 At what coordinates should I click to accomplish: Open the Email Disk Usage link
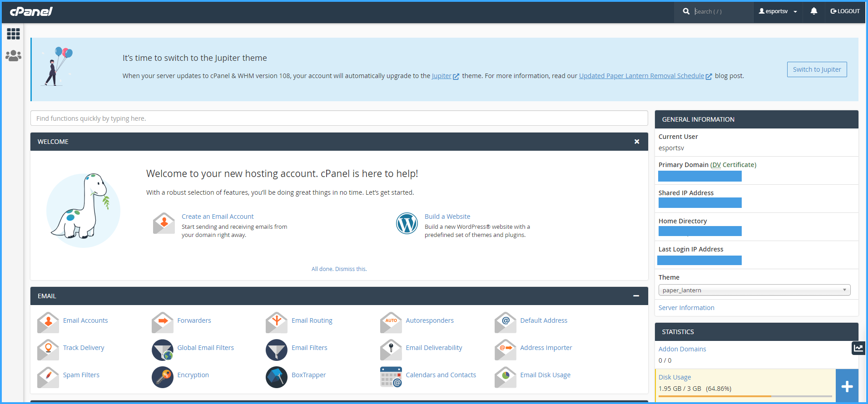click(545, 375)
